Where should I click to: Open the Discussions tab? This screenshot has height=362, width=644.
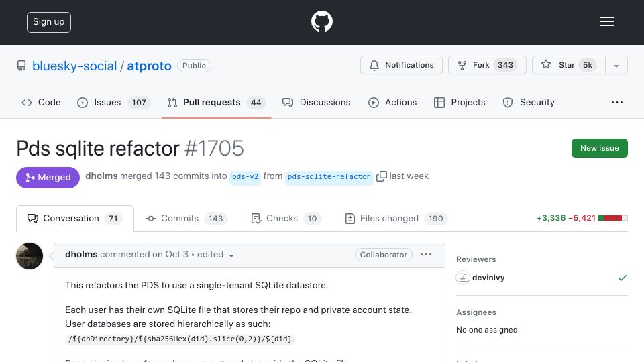(316, 102)
